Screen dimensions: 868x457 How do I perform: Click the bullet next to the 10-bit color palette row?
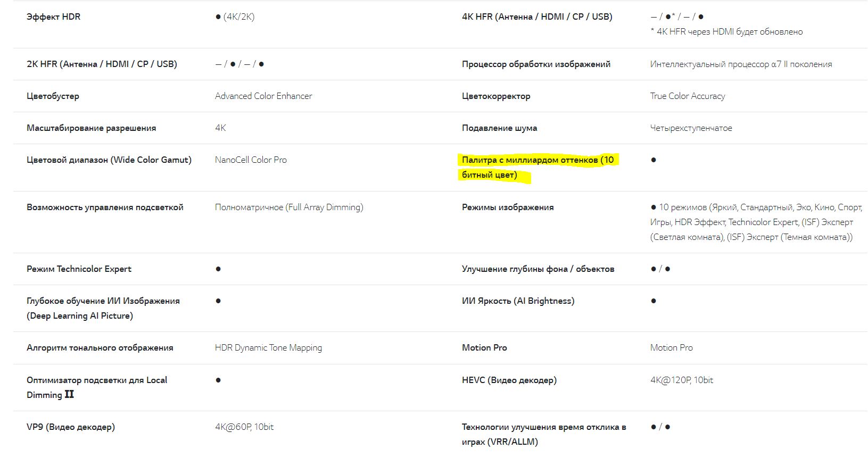(x=654, y=160)
